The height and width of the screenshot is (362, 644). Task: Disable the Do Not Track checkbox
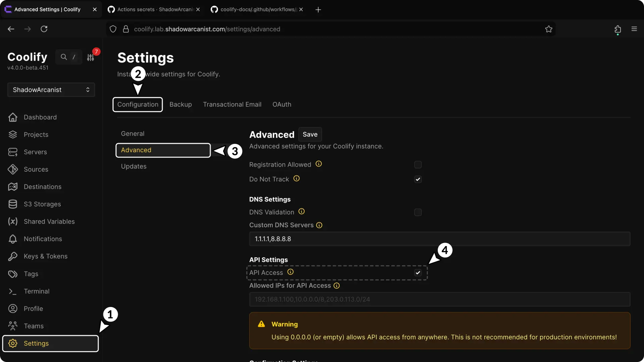[418, 179]
